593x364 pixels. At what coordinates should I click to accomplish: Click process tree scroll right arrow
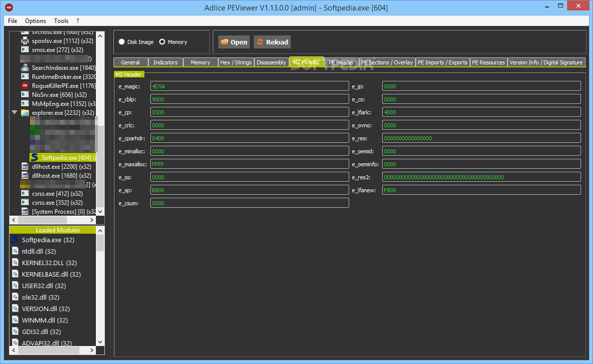(91, 220)
